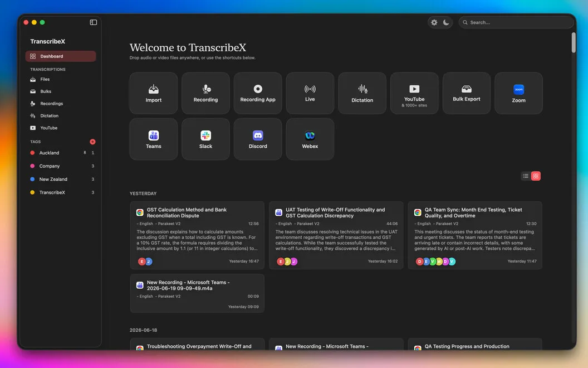
Task: Click the 44:06 duration on UAT card
Action: pos(392,224)
